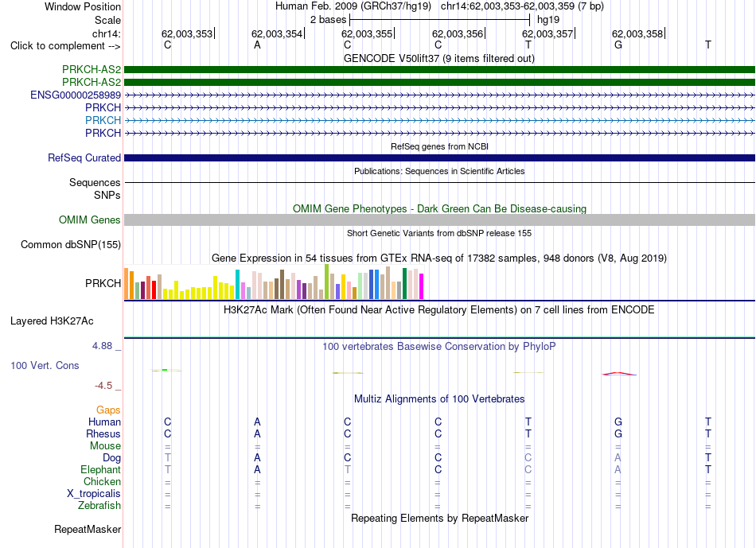Click the Gaps row label
This screenshot has width=756, height=548.
[108, 410]
